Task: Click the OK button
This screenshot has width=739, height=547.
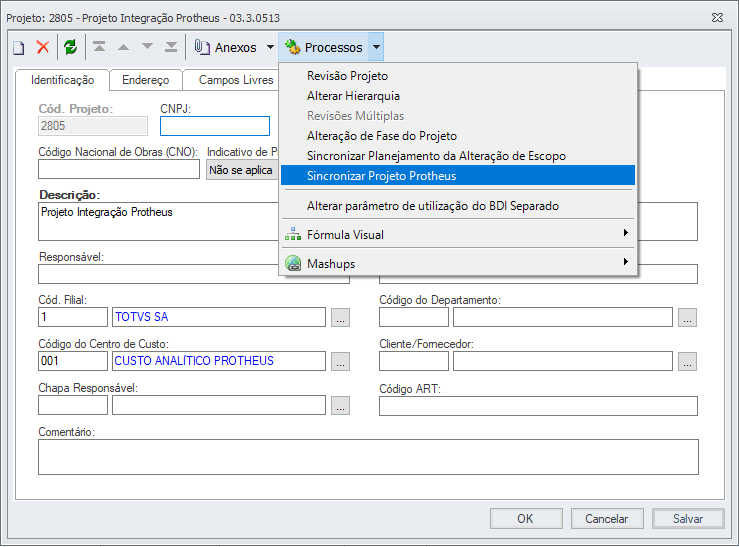Action: [526, 519]
